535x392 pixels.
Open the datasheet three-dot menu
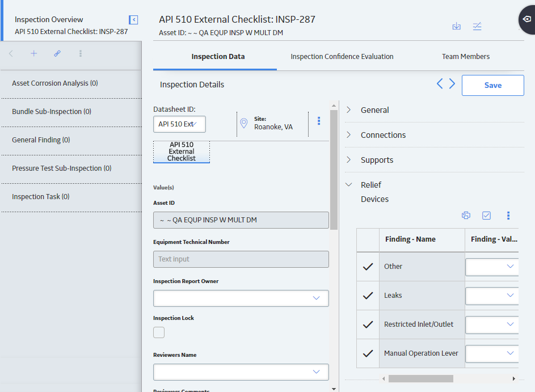[x=319, y=121]
